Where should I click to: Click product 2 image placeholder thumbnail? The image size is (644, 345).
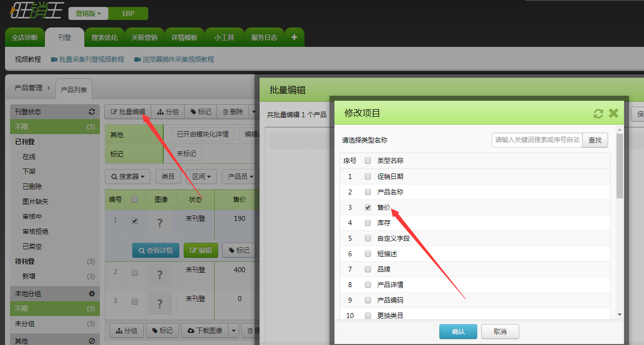click(x=160, y=274)
